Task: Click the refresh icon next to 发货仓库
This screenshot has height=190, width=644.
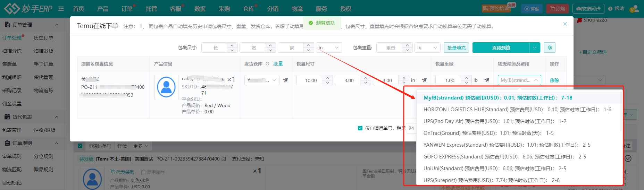Action: 267,64
